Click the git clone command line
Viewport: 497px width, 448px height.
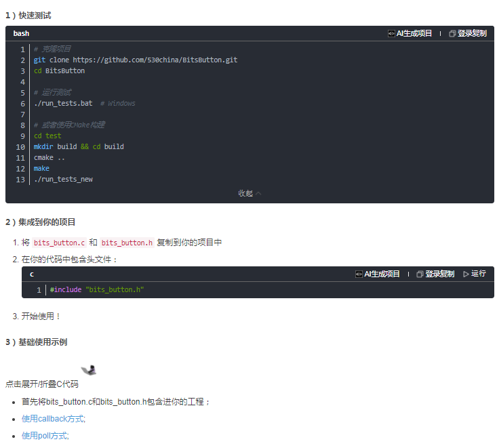point(136,60)
